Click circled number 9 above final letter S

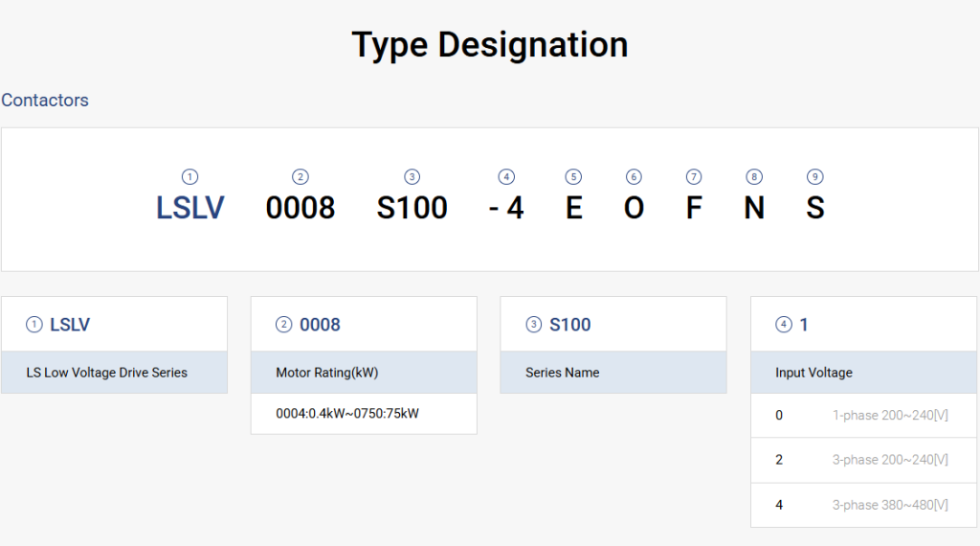click(815, 177)
